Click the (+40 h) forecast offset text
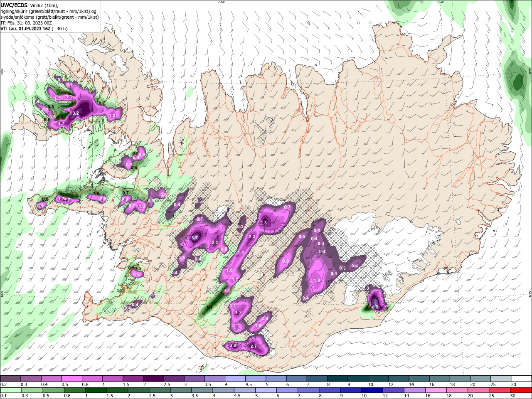This screenshot has width=532, height=399. (x=60, y=29)
